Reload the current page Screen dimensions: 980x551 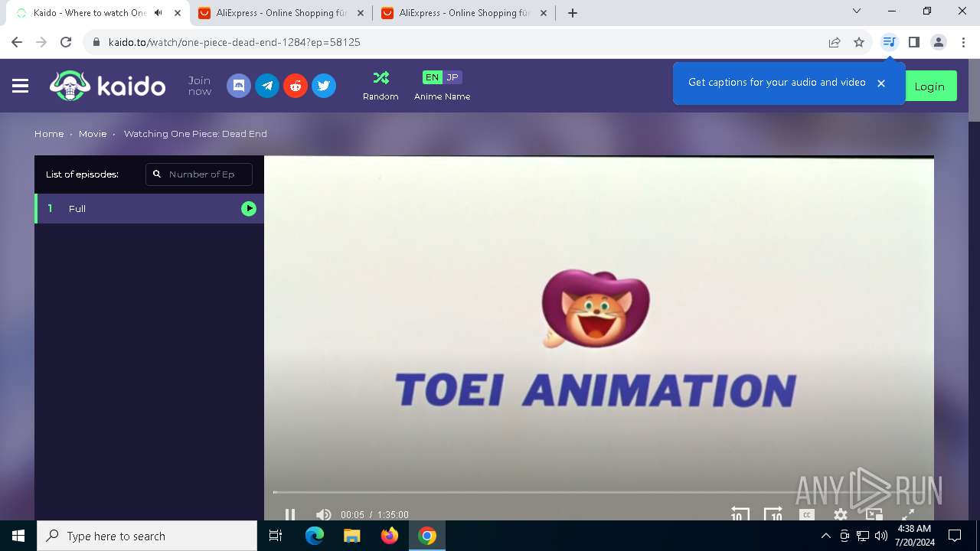[x=66, y=42]
